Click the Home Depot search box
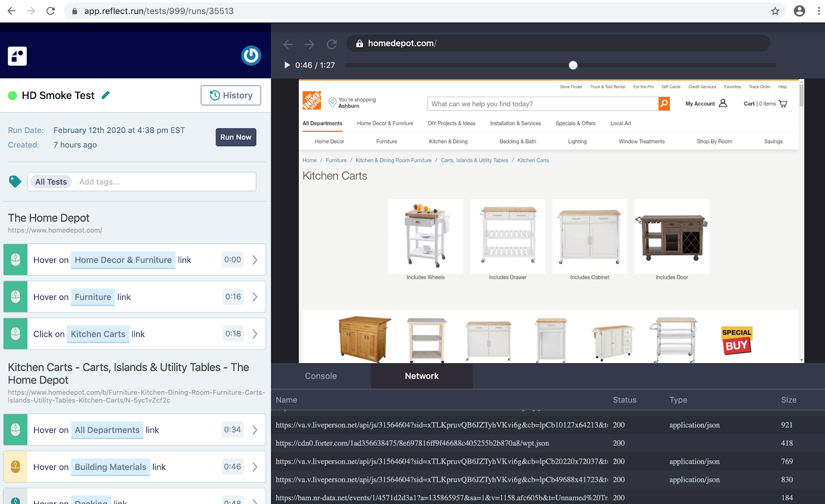 click(543, 104)
